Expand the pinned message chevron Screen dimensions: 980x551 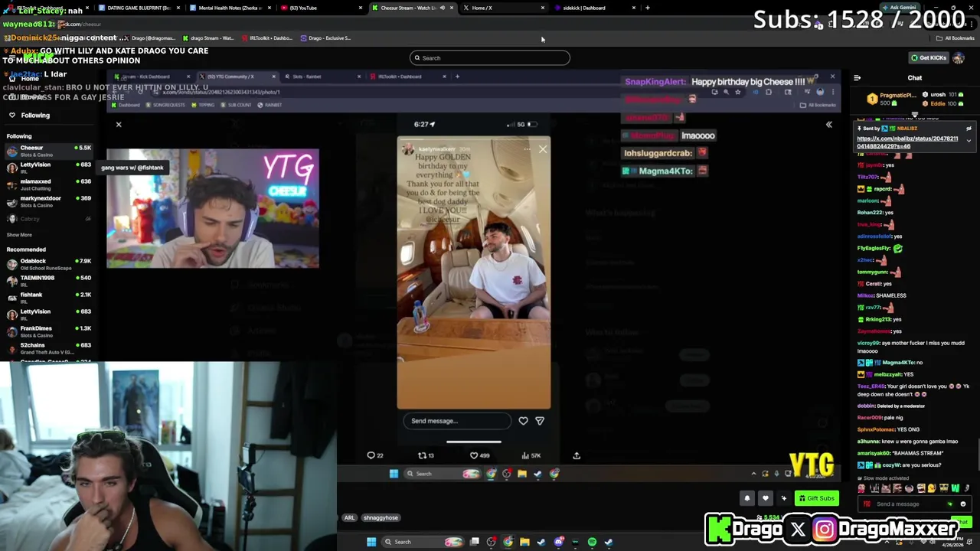(x=969, y=140)
